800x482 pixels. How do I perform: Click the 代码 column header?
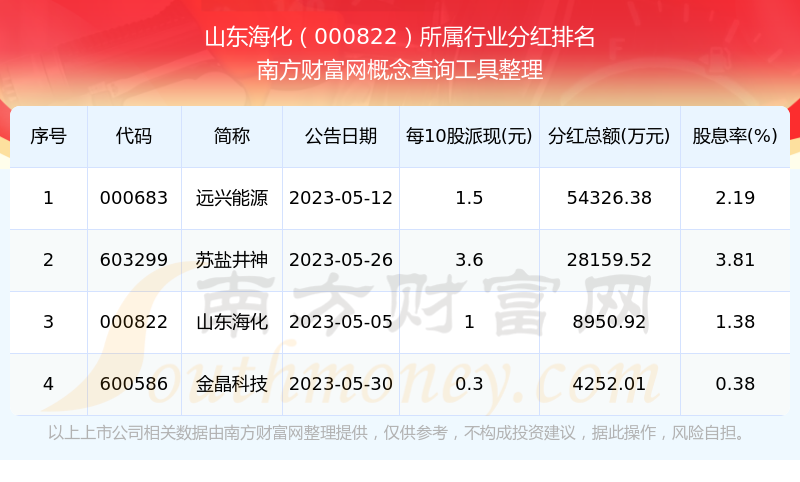134,136
